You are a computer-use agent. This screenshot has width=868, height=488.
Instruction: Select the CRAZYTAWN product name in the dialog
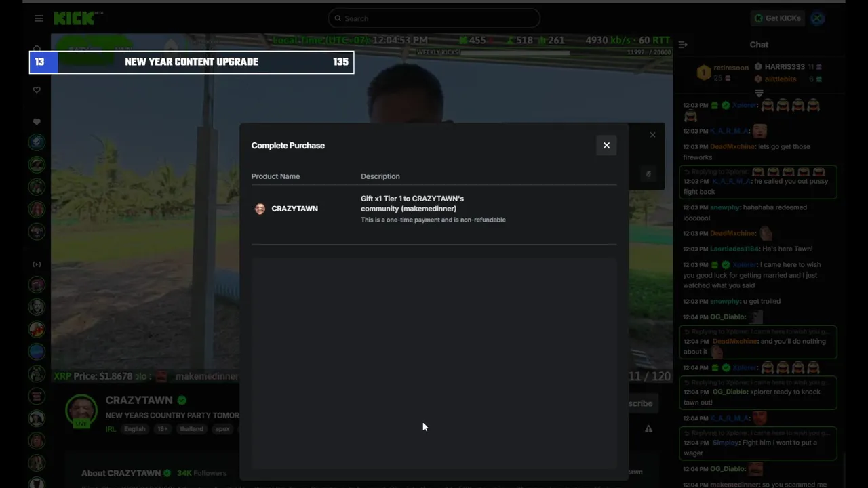(x=294, y=209)
